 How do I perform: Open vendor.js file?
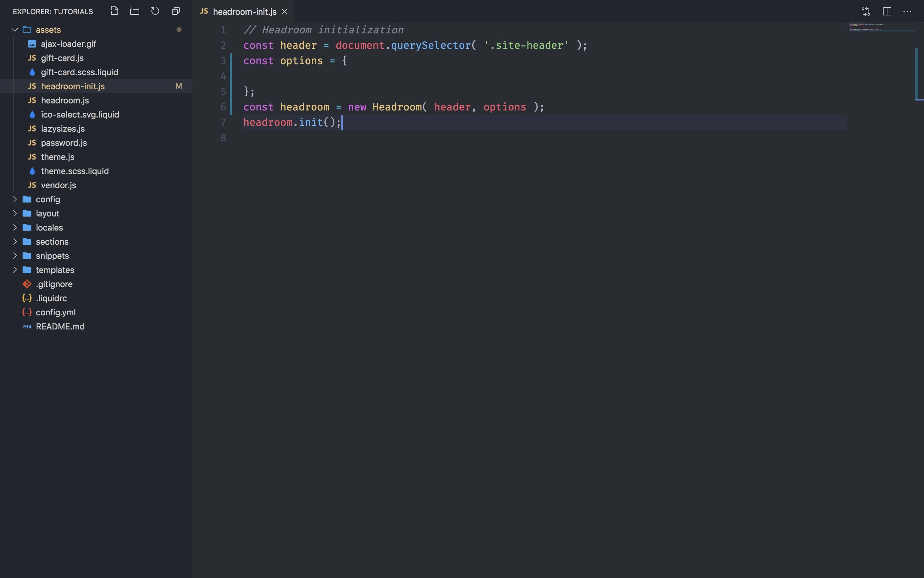coord(96,185)
